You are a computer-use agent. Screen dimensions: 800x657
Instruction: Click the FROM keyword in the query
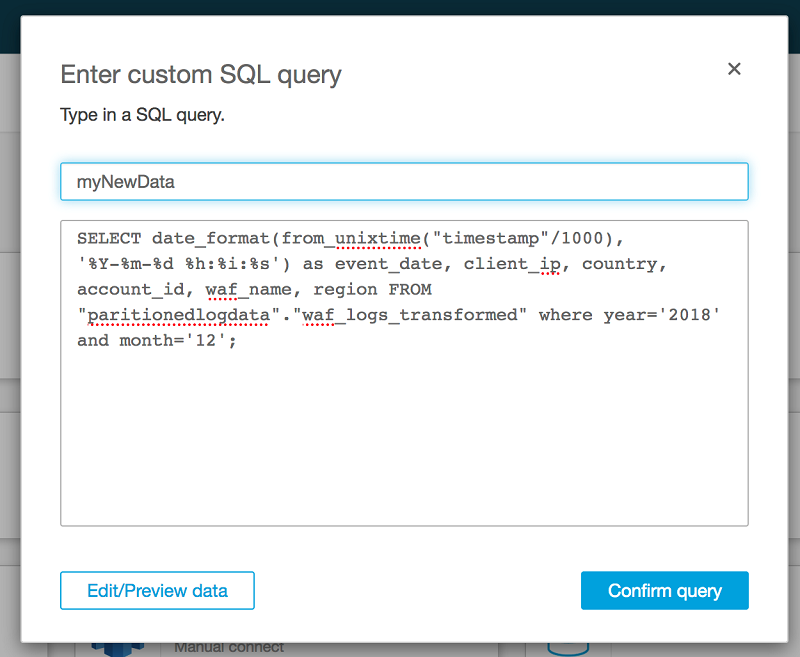coord(410,290)
